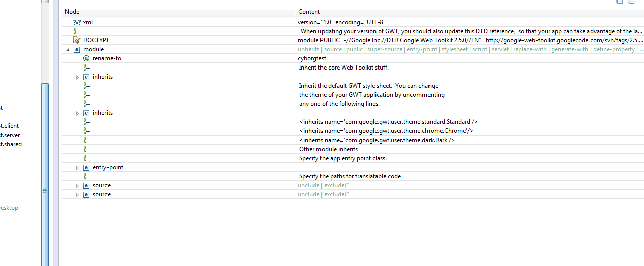
Task: Expand the first source node
Action: point(78,186)
